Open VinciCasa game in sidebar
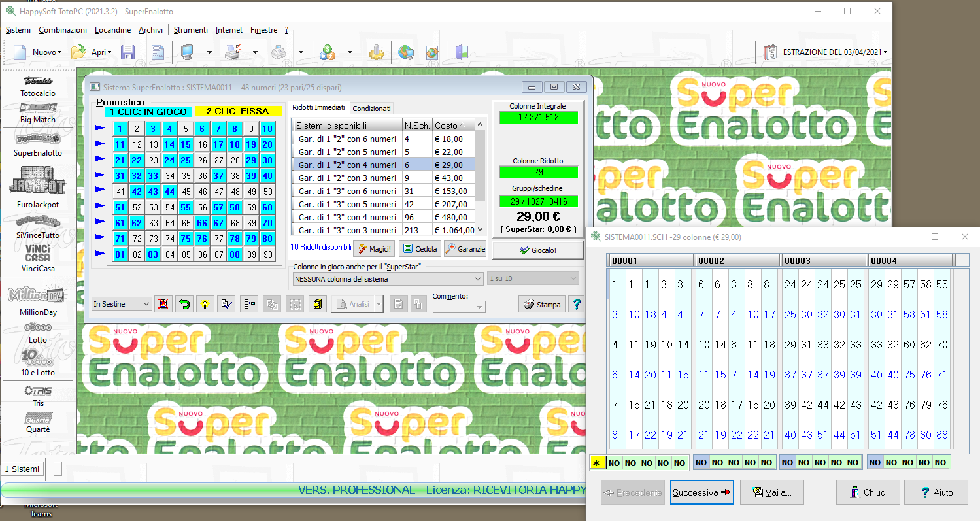980x521 pixels. [x=38, y=259]
